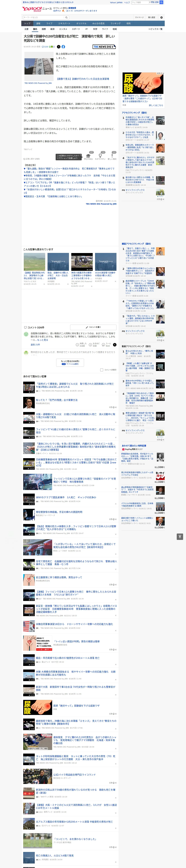Open the 画像で見る training area photo link
The width and height of the screenshot is (186, 868).
tap(82, 79)
